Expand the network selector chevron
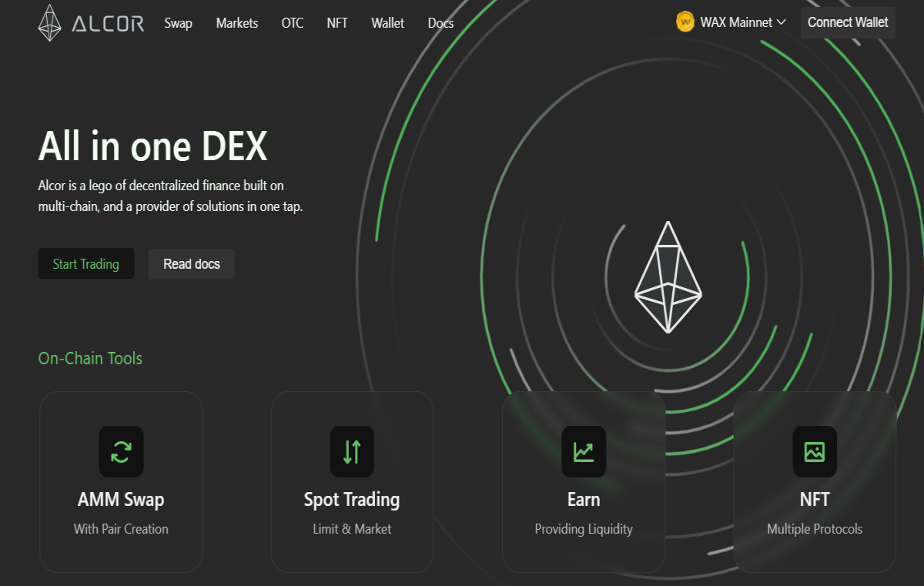 tap(782, 22)
